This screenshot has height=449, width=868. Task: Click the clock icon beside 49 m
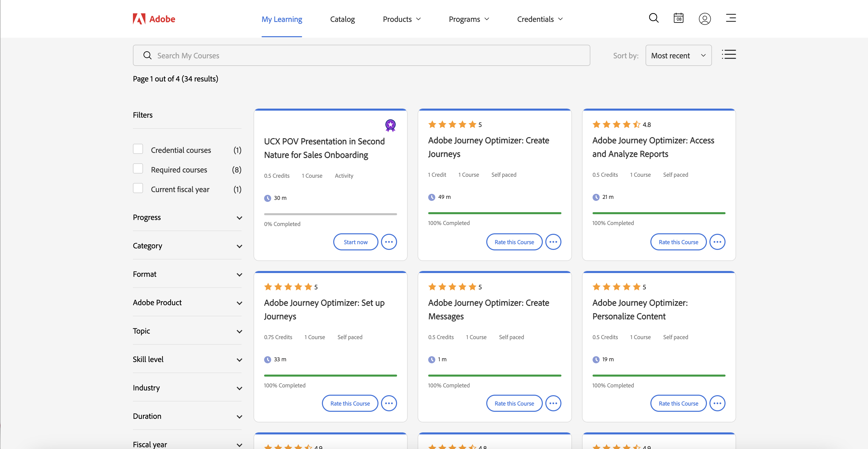tap(432, 197)
